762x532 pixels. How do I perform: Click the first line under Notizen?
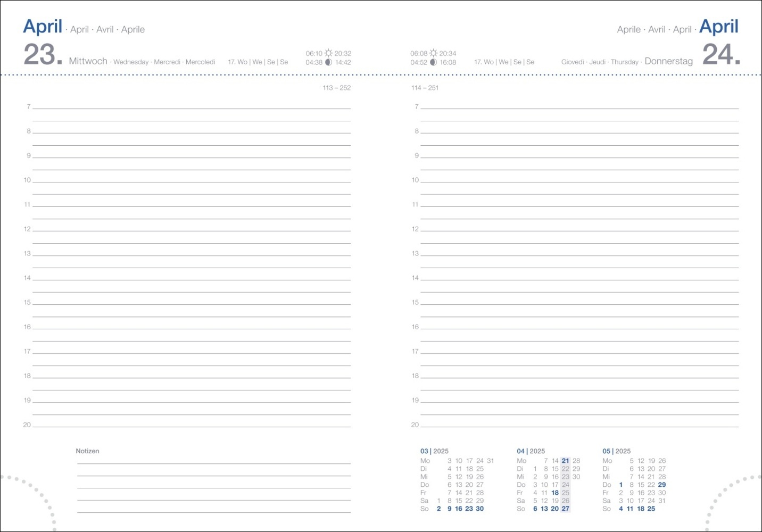[x=214, y=463]
